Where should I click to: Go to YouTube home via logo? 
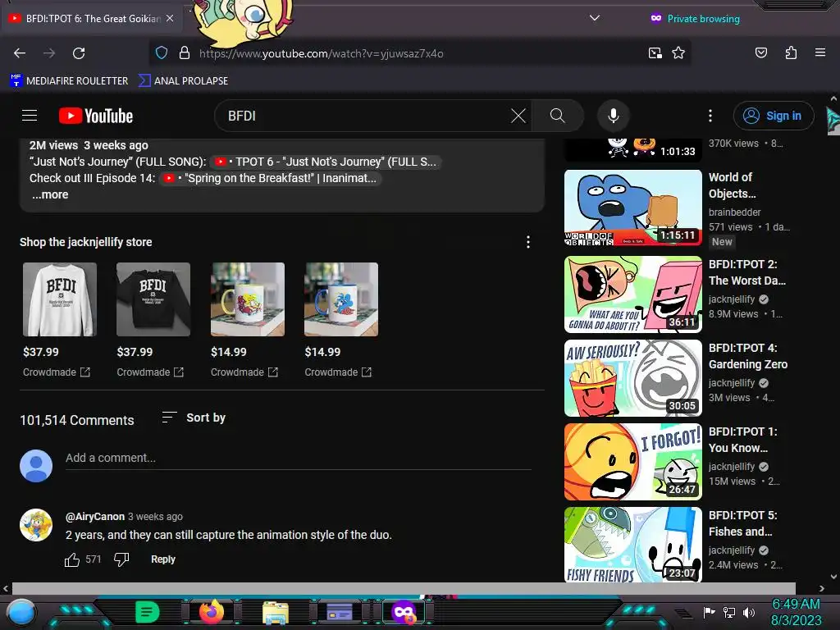pos(96,116)
